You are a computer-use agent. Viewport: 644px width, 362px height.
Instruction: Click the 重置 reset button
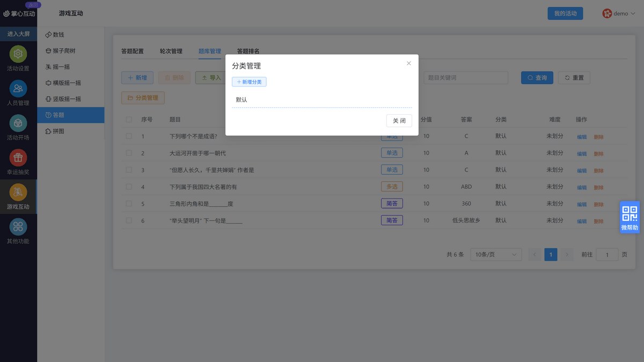[x=574, y=78]
